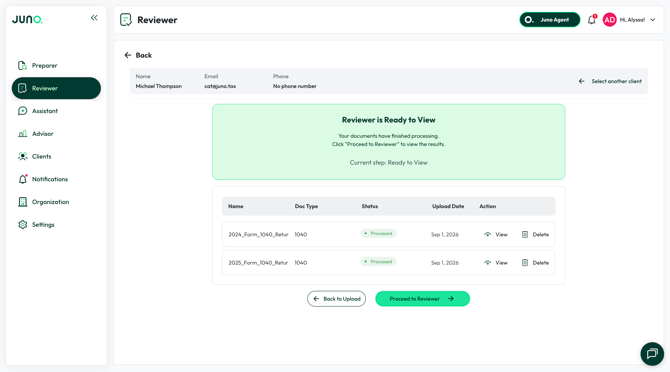The image size is (670, 372).
Task: Go Back using the arrow link
Action: (138, 55)
